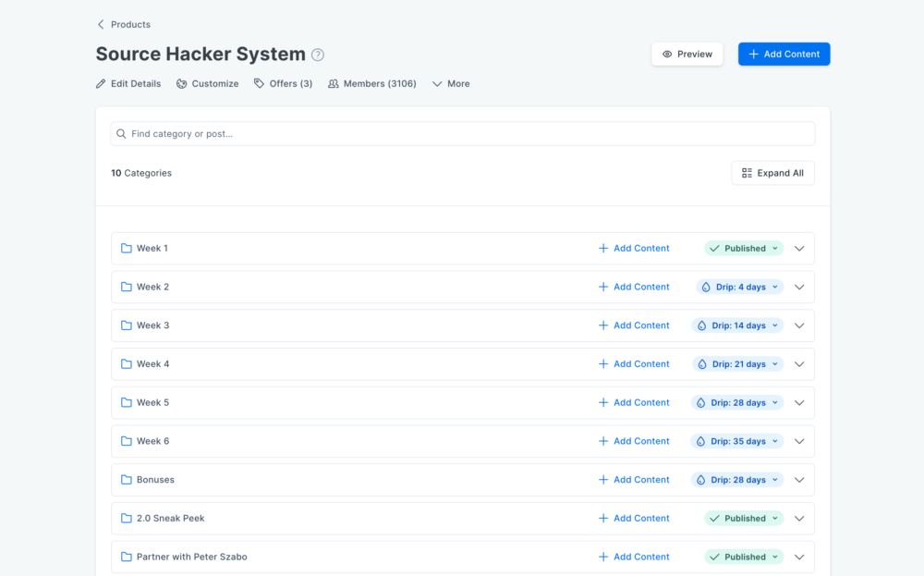
Task: Add content to 2.0 Sneak Peek
Action: pyautogui.click(x=634, y=519)
